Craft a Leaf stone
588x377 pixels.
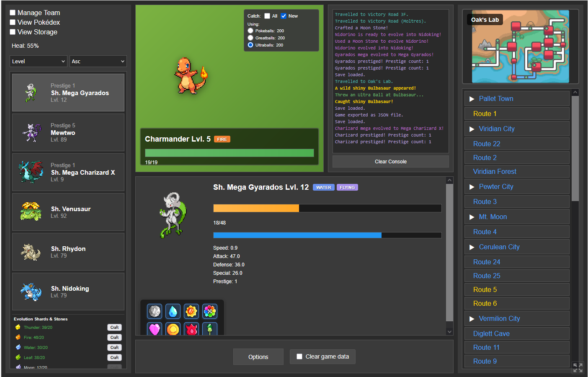point(114,358)
